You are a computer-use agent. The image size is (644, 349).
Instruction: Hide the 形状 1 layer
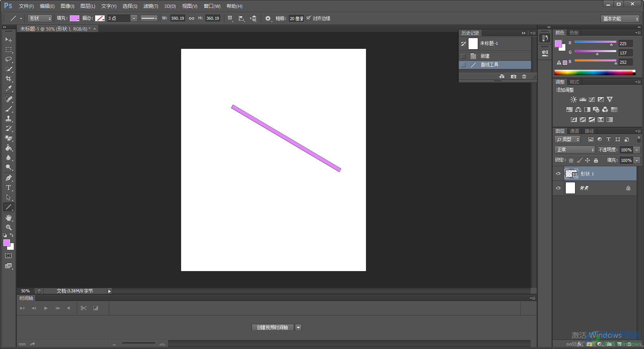click(x=558, y=173)
